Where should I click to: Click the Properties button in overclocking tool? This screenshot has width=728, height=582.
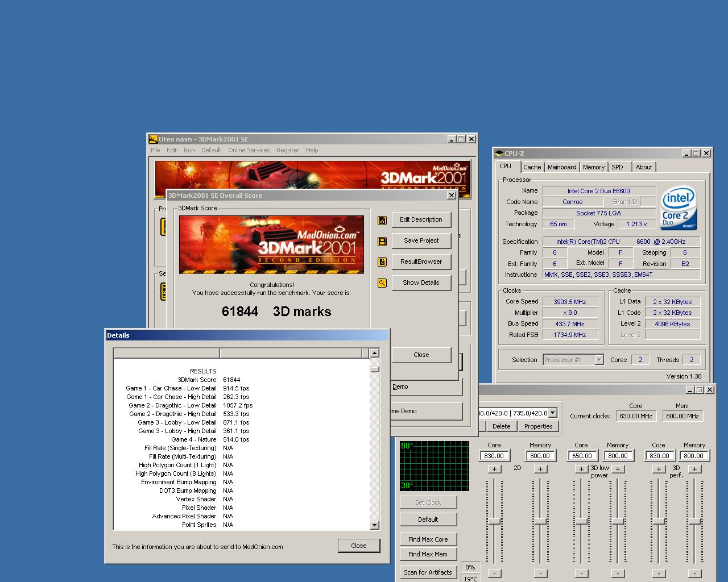[x=538, y=426]
